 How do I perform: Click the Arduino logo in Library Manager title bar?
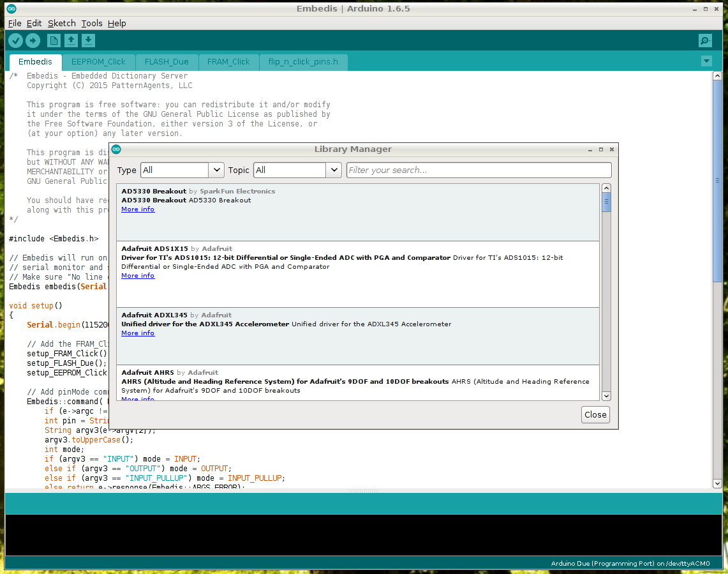116,149
